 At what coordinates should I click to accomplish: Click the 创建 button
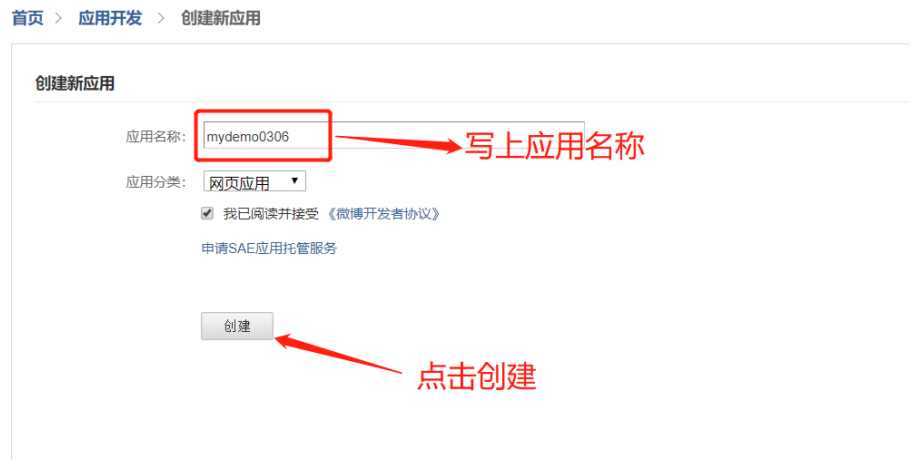tap(237, 326)
